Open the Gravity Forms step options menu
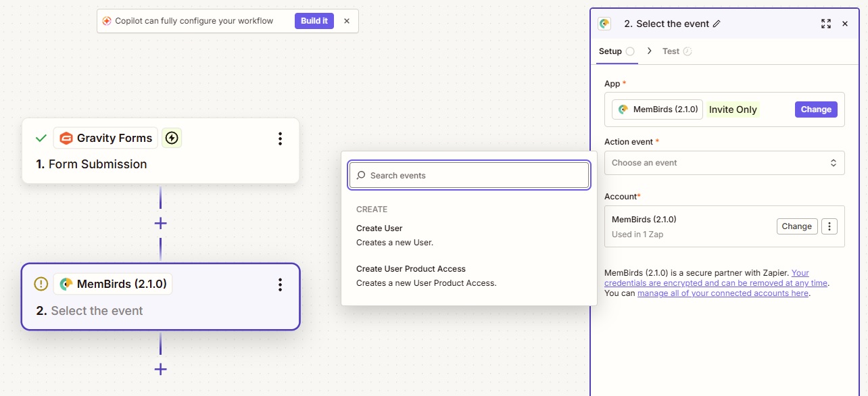The image size is (868, 396). click(280, 139)
